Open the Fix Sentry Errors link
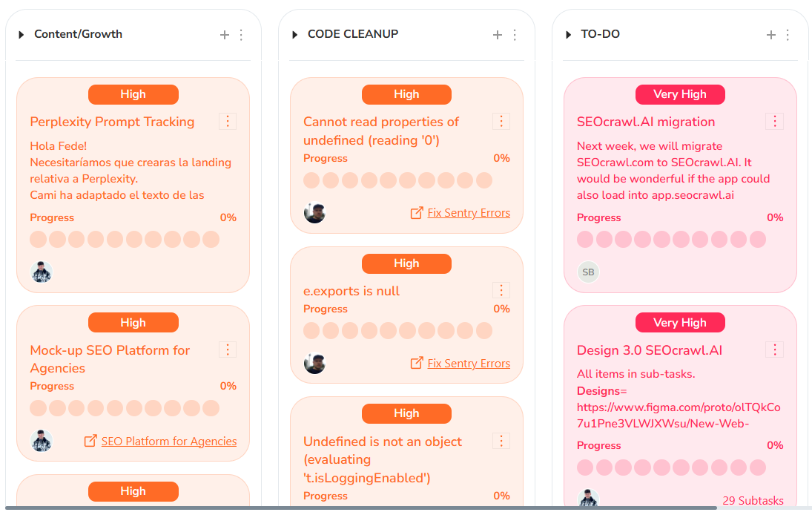Viewport: 812px width, 515px height. [468, 212]
